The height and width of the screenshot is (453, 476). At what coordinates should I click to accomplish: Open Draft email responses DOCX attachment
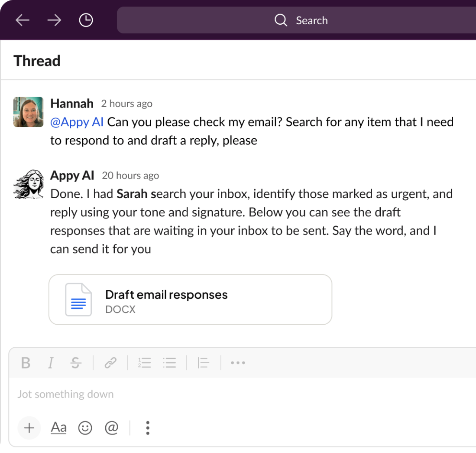pyautogui.click(x=190, y=300)
